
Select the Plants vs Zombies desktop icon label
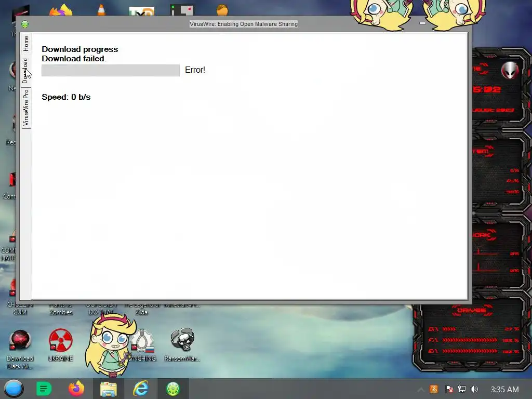pos(61,310)
